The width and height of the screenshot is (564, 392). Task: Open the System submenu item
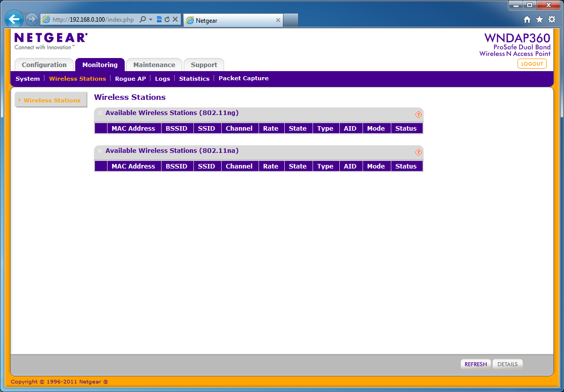[28, 79]
